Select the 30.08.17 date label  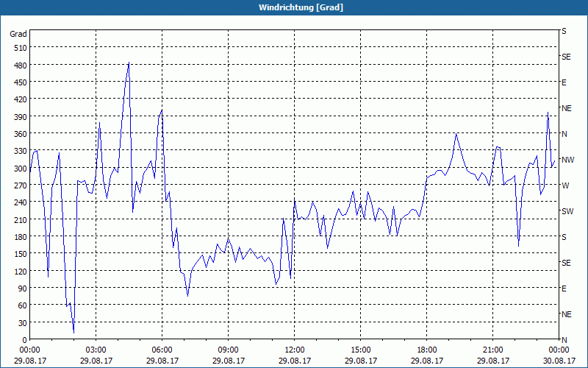(559, 361)
